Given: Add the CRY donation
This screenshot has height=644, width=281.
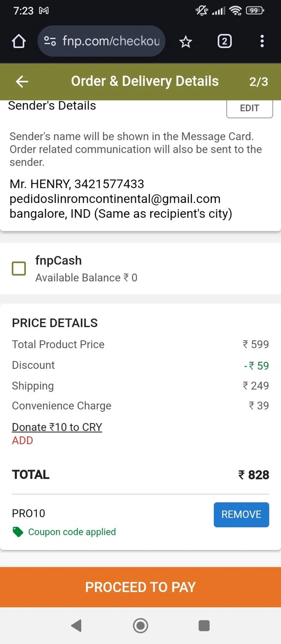Looking at the screenshot, I should (x=22, y=440).
